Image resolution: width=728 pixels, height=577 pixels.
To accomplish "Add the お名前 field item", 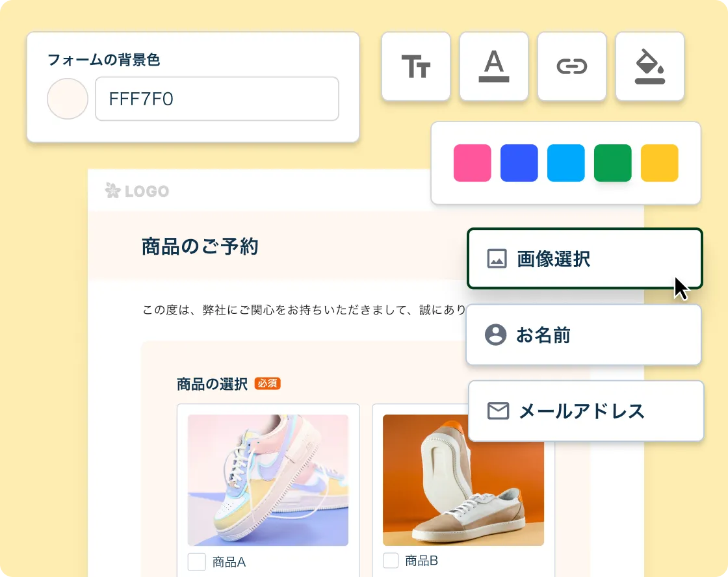I will 584,335.
